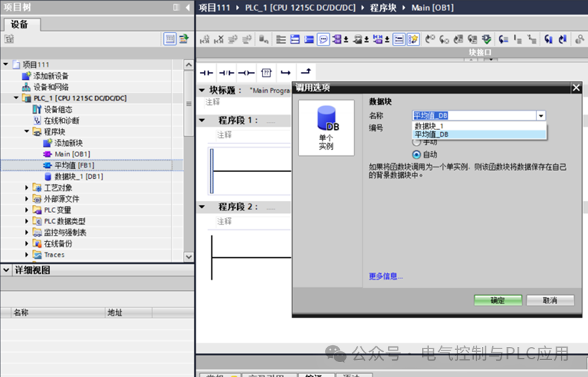Collapse the project tree with arrow icon
This screenshot has height=377, width=588.
coord(188,7)
